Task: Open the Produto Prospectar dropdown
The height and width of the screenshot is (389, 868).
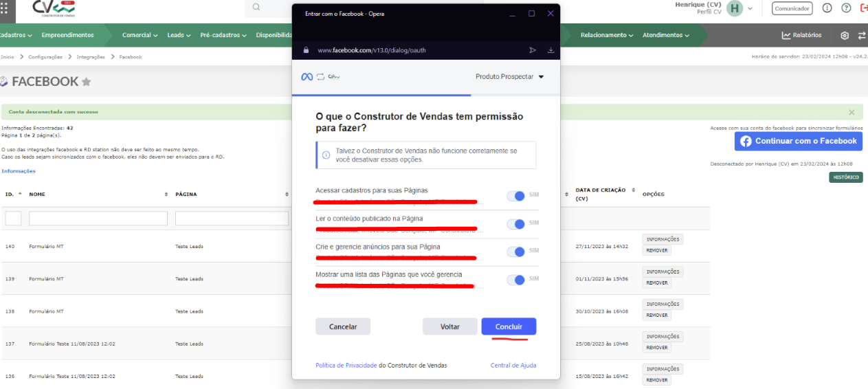Action: pyautogui.click(x=509, y=77)
